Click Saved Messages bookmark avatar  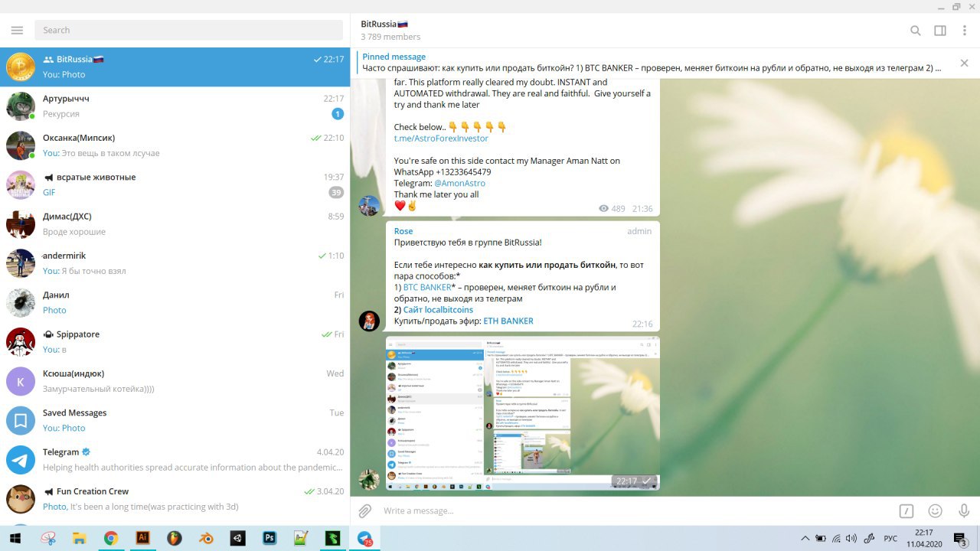21,420
